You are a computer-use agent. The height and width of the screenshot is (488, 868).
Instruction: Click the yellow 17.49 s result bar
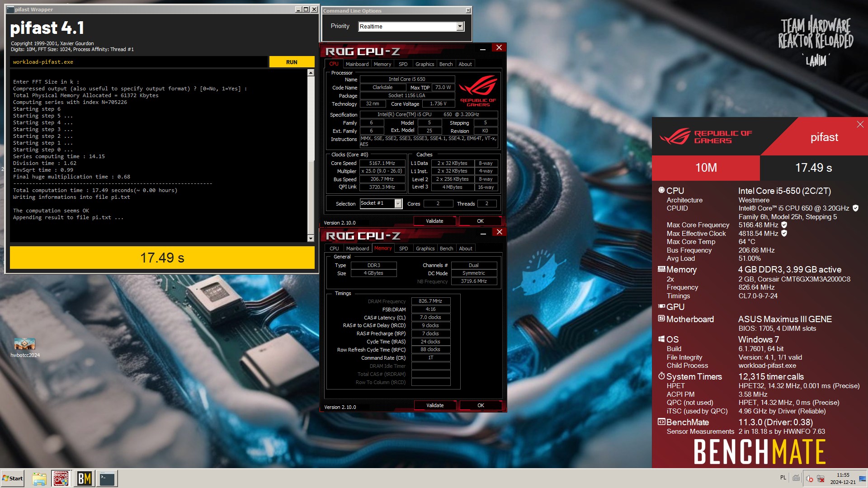coord(162,258)
